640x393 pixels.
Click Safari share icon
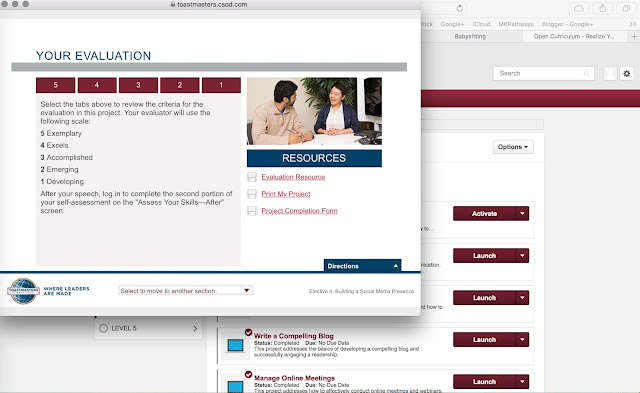click(x=602, y=8)
